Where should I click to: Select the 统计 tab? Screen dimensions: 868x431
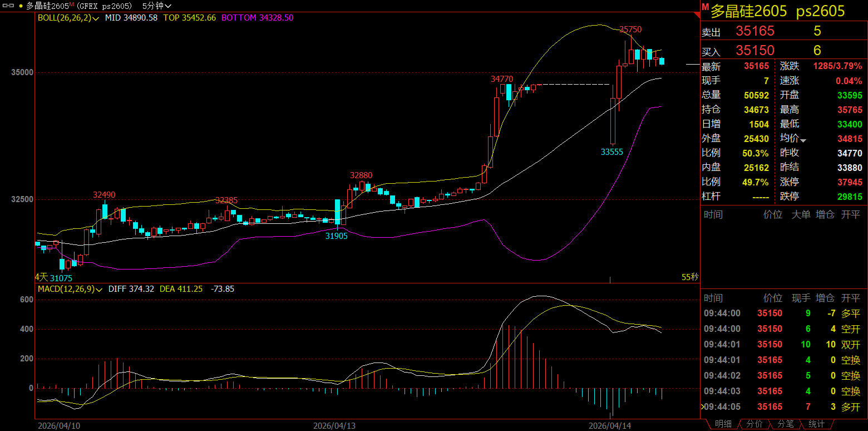pyautogui.click(x=816, y=424)
